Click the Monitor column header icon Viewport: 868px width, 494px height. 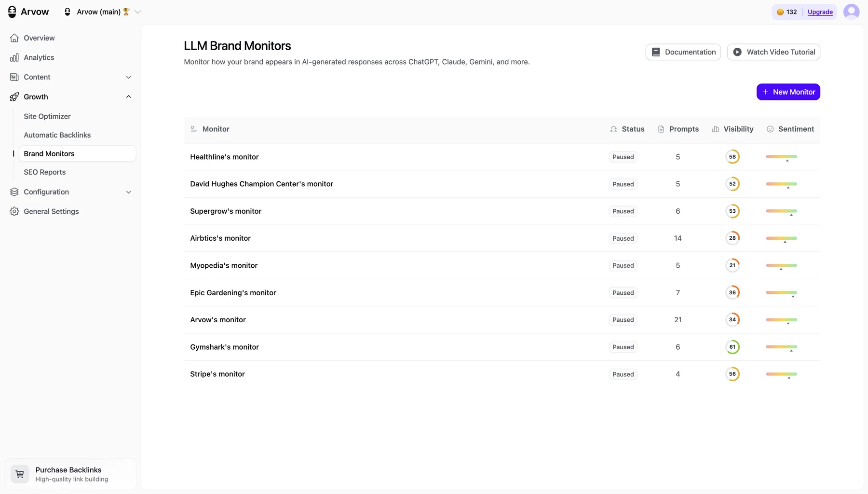pyautogui.click(x=194, y=129)
